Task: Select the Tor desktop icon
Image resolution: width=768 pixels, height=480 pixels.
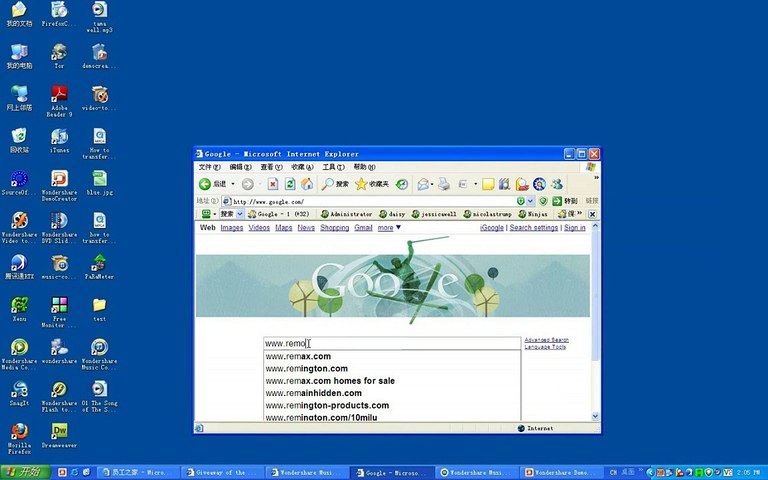Action: (59, 56)
